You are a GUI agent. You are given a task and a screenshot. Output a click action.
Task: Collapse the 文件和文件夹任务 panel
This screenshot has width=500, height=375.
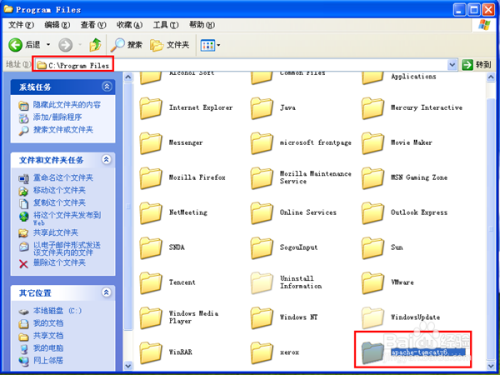(106, 160)
